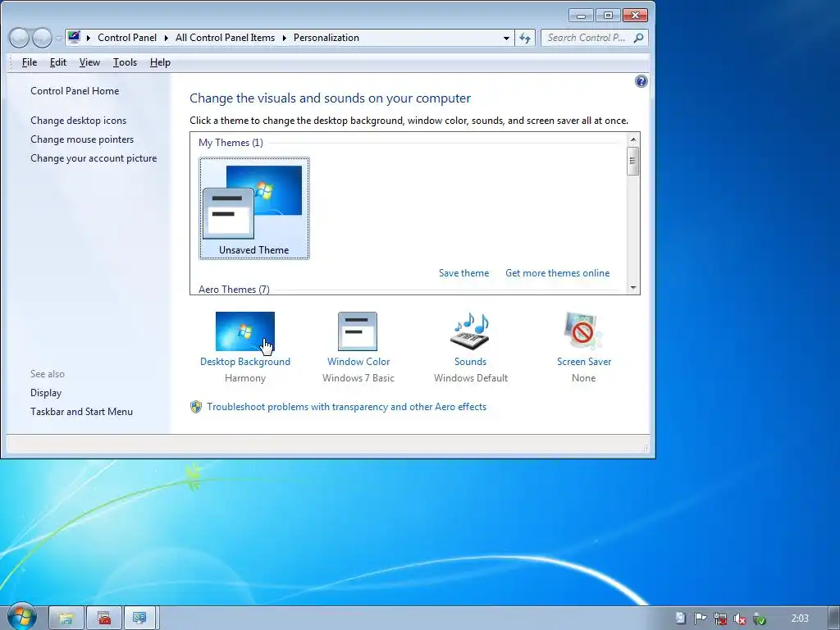Open Taskbar and Start Menu link

pyautogui.click(x=81, y=412)
